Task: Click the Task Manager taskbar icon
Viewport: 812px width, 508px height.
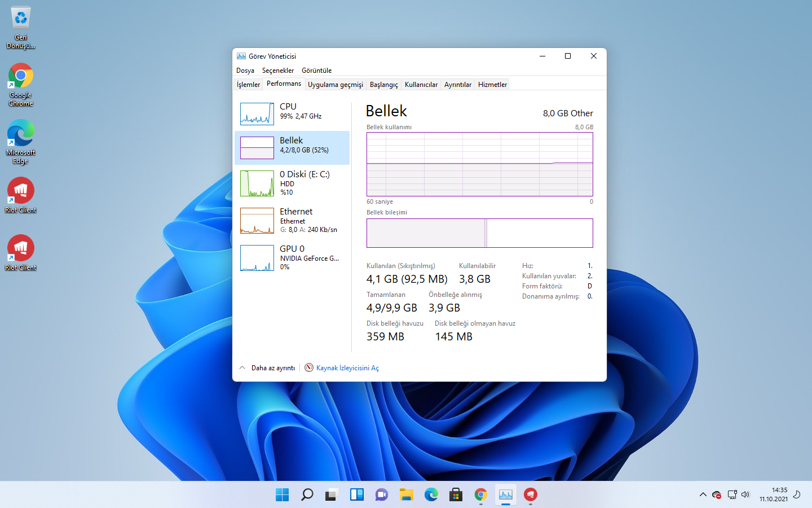Action: (x=506, y=495)
